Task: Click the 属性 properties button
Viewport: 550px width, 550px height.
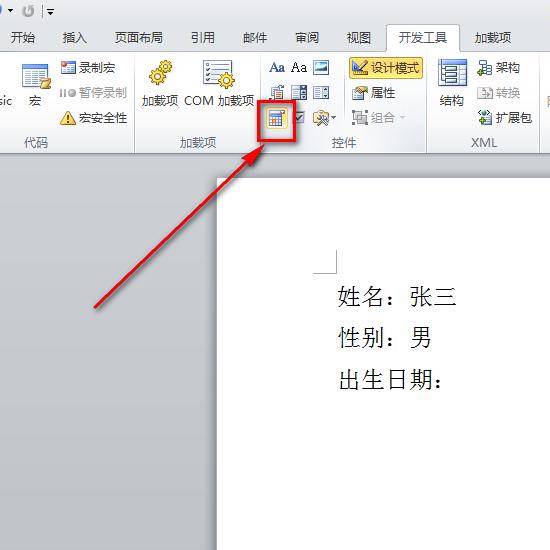Action: point(373,93)
